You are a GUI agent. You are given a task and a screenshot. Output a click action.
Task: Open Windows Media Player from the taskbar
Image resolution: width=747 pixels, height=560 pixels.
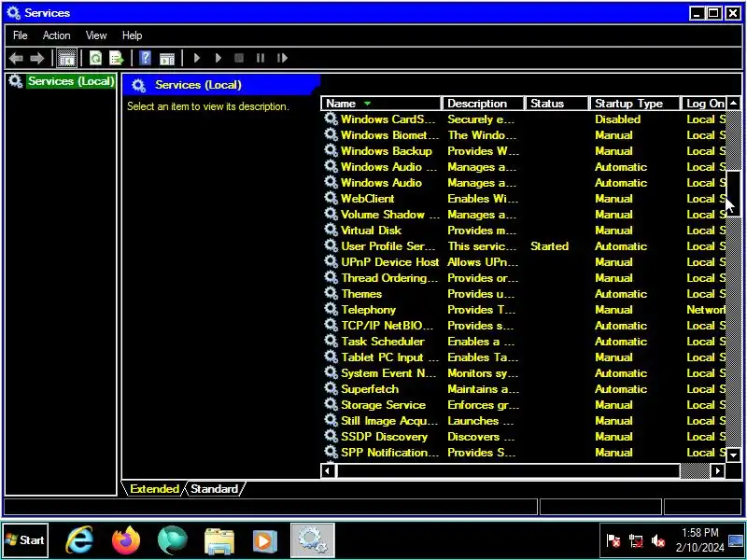tap(265, 541)
